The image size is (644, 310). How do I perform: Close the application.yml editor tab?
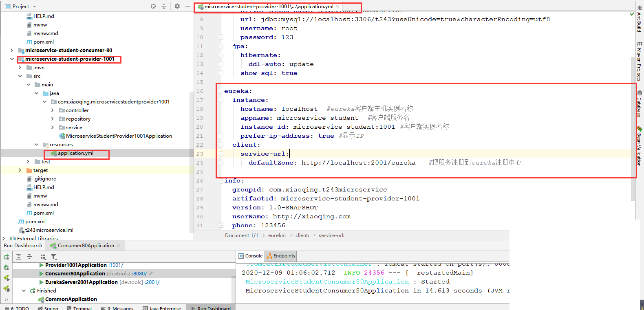tap(337, 7)
